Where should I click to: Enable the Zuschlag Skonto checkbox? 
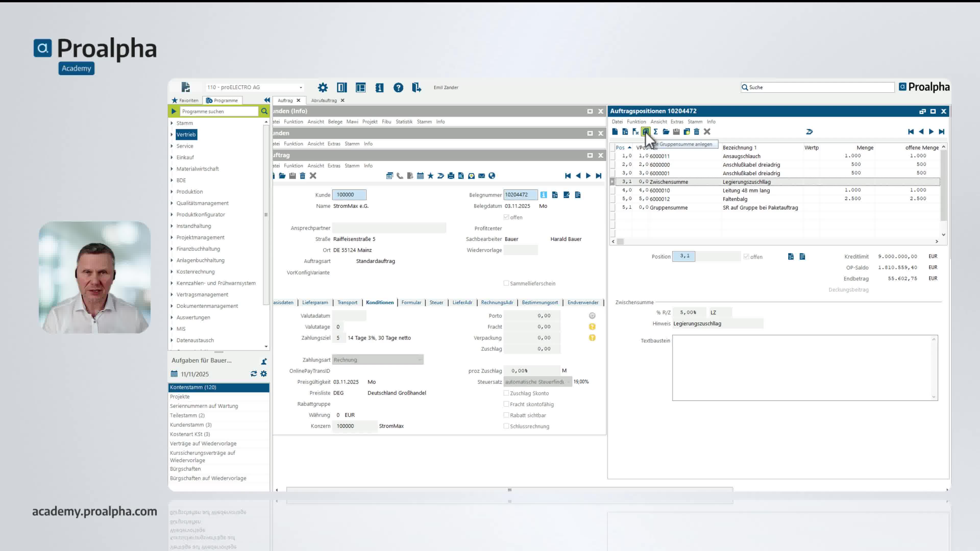pos(506,393)
